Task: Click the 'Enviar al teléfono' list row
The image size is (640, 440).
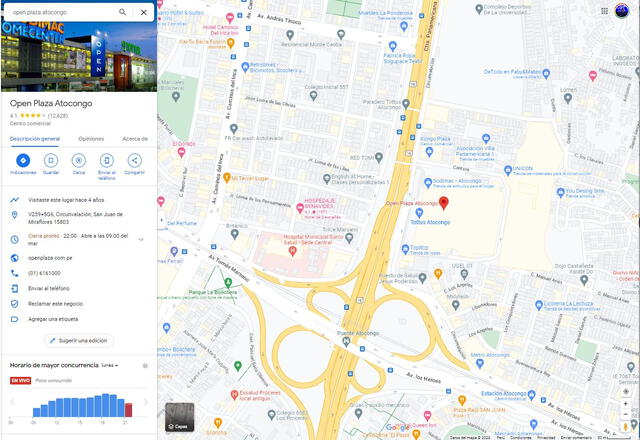Action: pyautogui.click(x=79, y=288)
